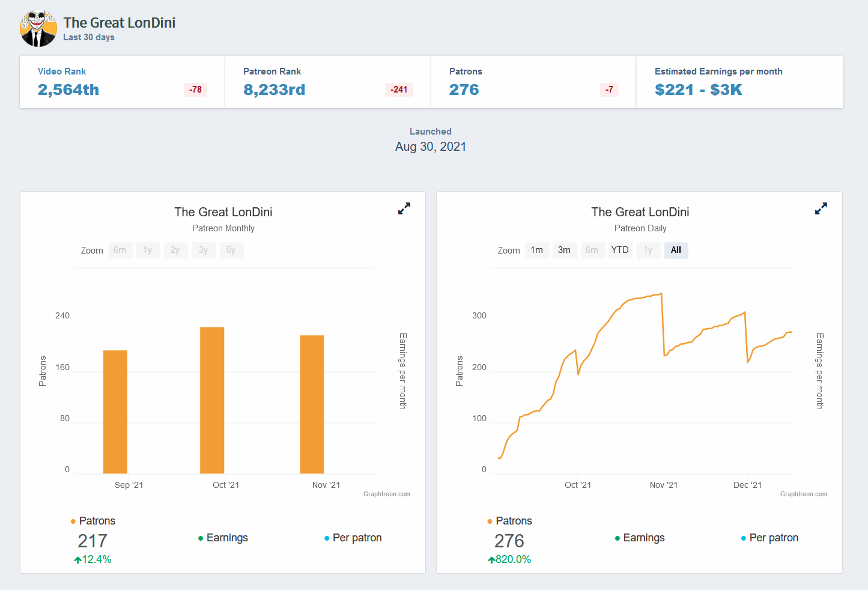Open Graphtreon.com credit under Daily chart
Viewport: 868px width, 590px height.
tap(804, 494)
